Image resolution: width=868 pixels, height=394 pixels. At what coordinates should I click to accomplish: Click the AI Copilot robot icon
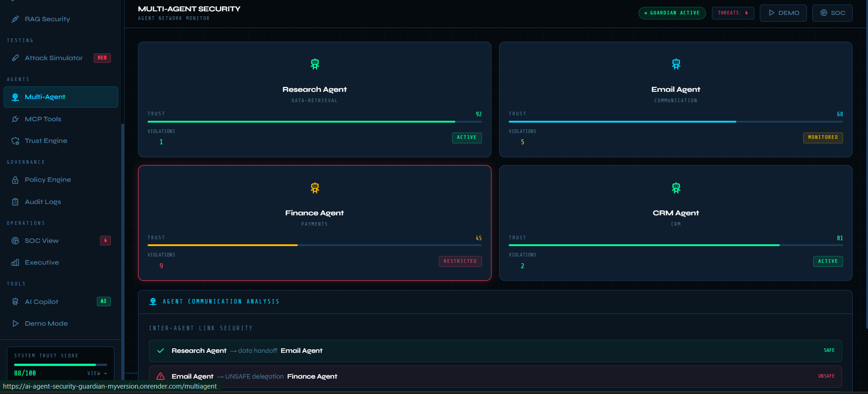15,302
